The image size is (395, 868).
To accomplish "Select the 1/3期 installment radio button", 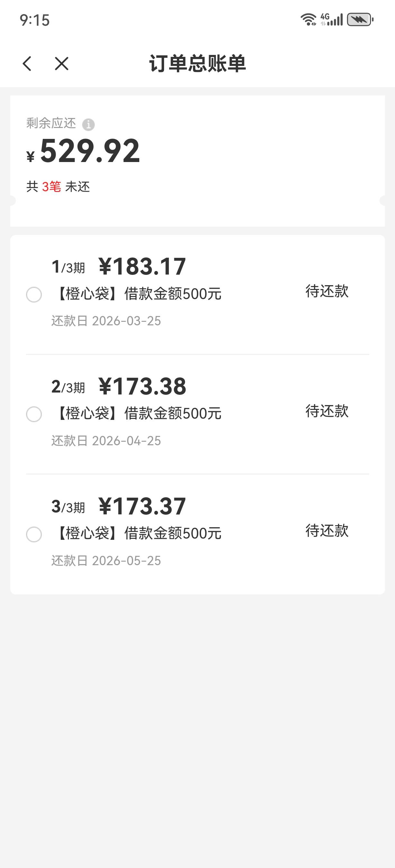I will tap(34, 294).
